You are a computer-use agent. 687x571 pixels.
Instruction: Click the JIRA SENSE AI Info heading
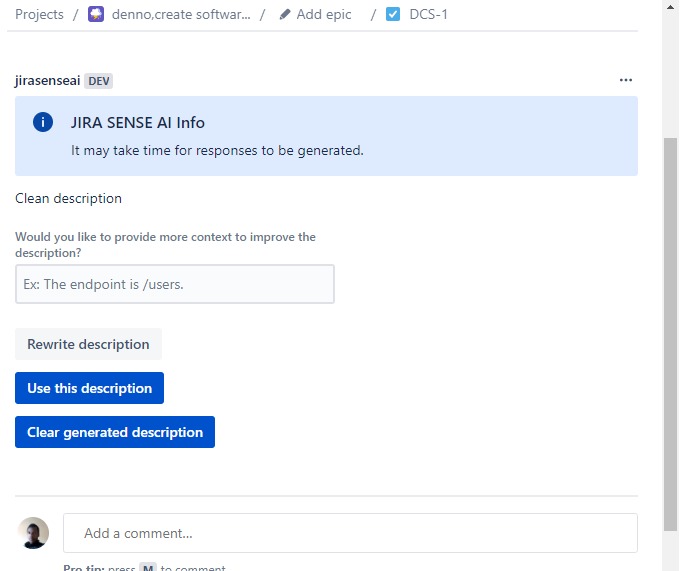point(138,122)
